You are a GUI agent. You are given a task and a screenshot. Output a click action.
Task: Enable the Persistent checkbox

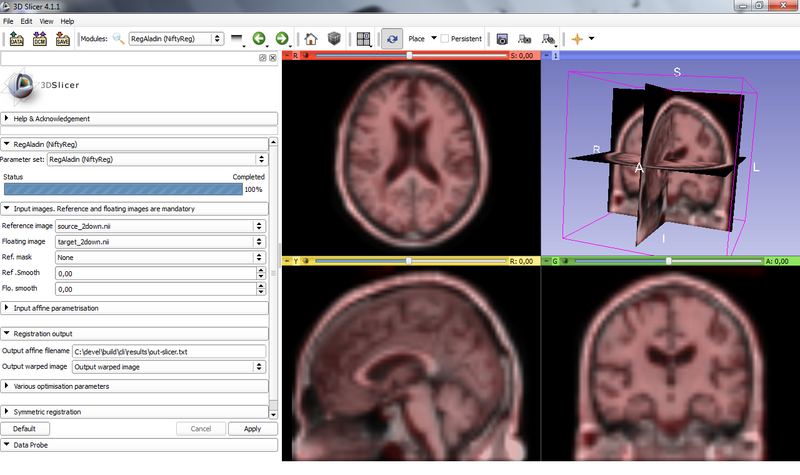tap(444, 39)
